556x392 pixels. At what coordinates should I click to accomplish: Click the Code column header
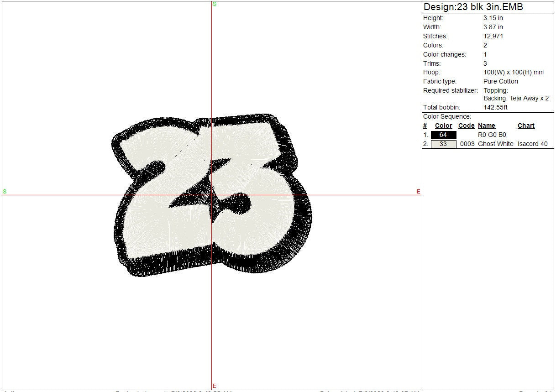[466, 126]
